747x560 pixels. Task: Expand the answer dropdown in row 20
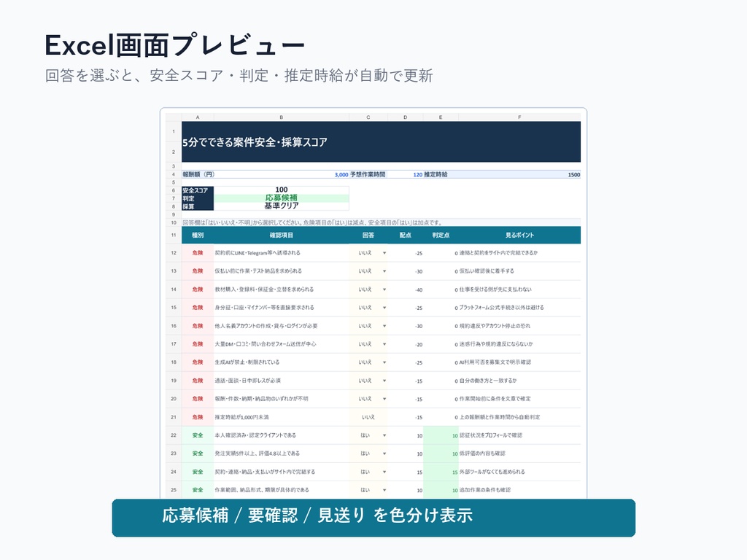[x=384, y=399]
